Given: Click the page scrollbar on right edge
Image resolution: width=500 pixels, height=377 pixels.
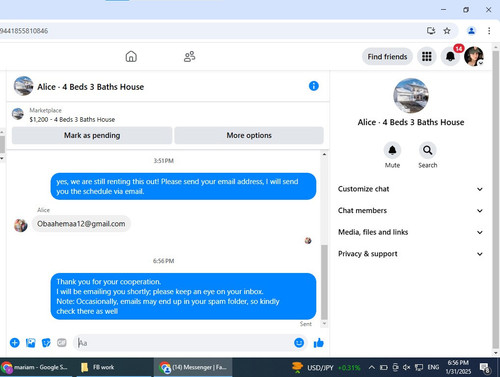Looking at the screenshot, I should coord(496,200).
